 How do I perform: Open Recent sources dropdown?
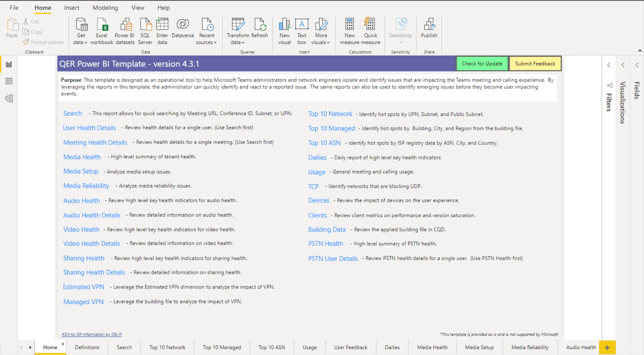pos(206,42)
